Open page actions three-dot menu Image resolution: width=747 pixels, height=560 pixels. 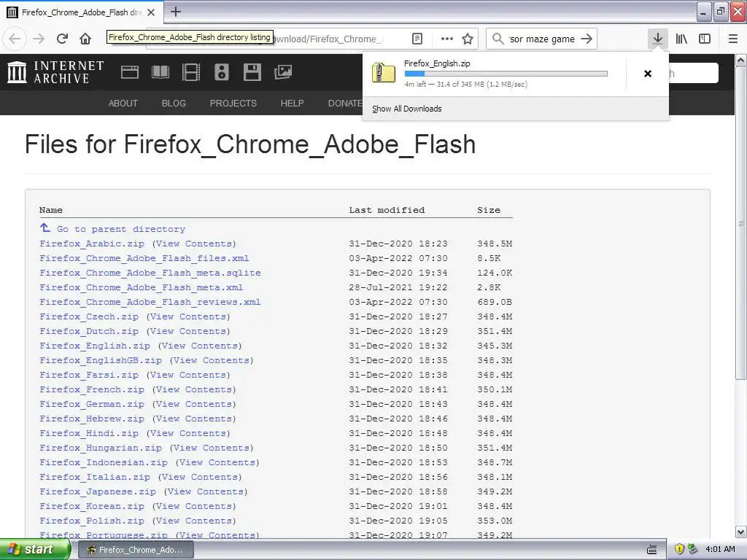tap(447, 39)
